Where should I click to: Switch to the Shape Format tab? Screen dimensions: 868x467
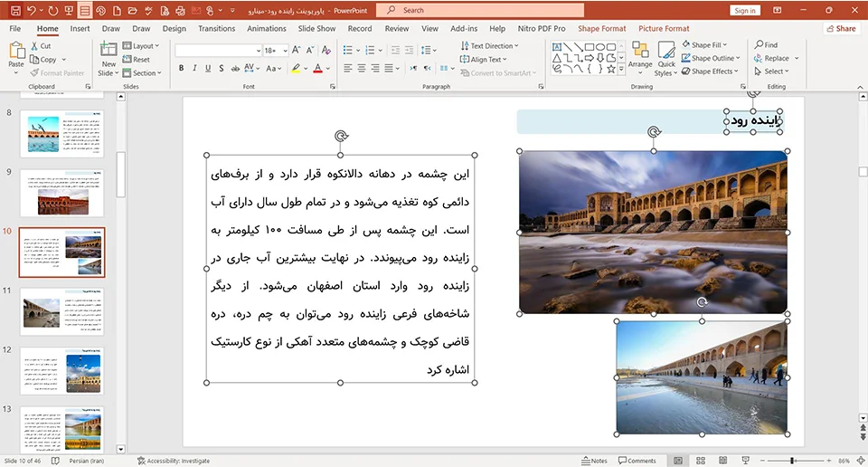point(602,28)
